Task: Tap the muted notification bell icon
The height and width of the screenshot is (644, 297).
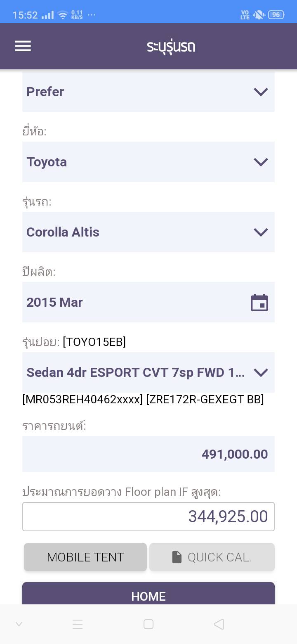Action: [259, 15]
